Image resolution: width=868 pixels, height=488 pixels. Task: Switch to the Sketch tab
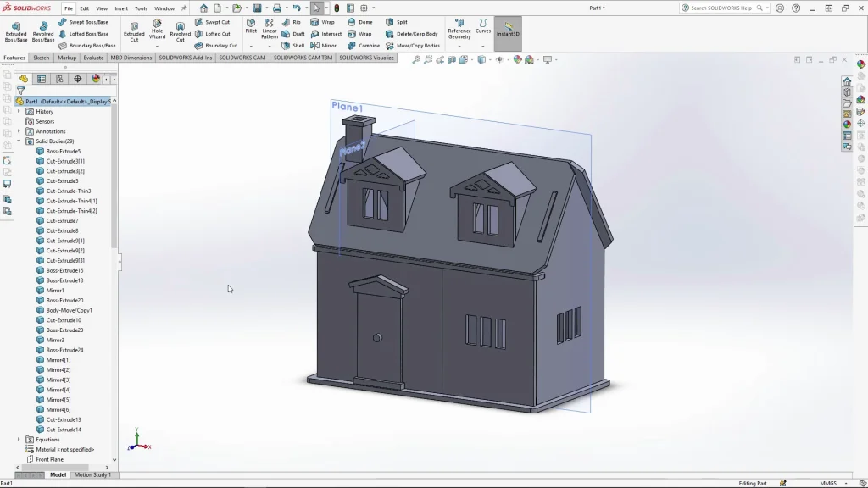click(x=41, y=58)
